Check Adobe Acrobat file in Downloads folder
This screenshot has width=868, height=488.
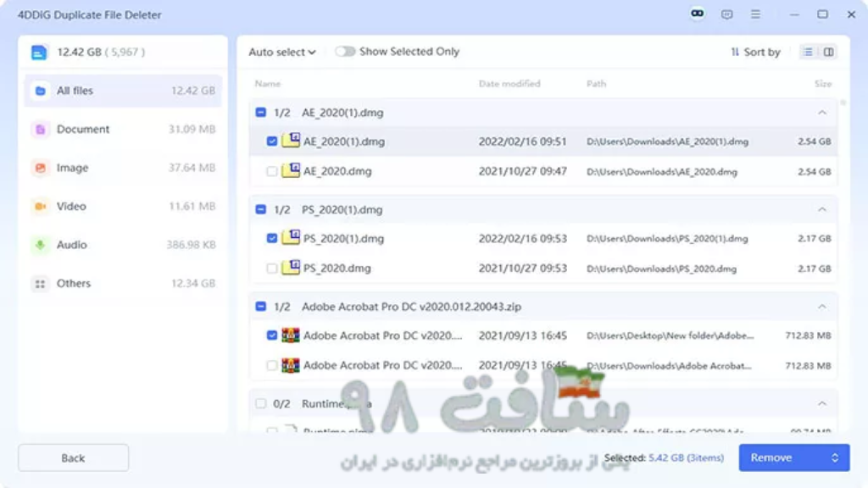click(x=272, y=365)
